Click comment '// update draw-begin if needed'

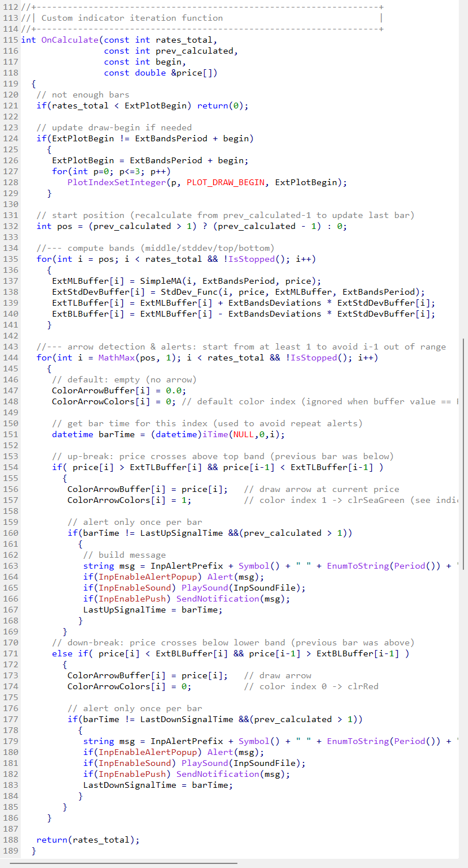pos(114,127)
